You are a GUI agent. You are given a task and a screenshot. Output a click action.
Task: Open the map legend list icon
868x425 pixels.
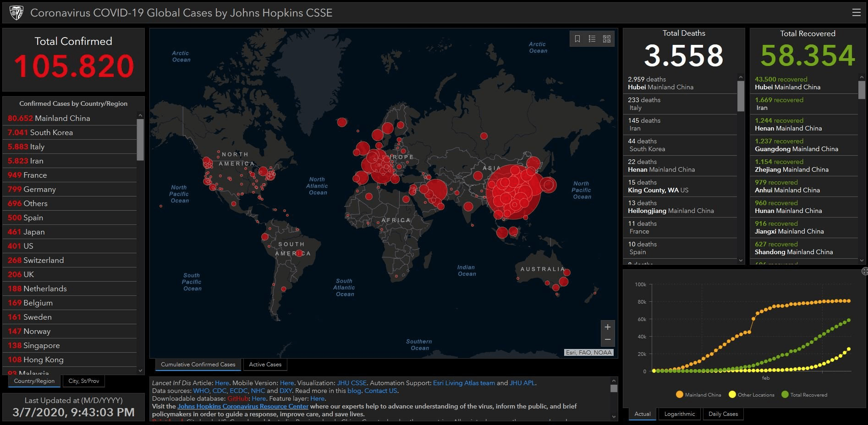[x=592, y=39]
